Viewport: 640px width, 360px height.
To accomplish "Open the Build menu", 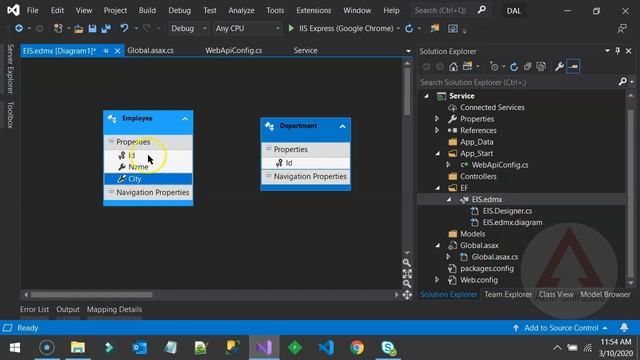I will [147, 10].
